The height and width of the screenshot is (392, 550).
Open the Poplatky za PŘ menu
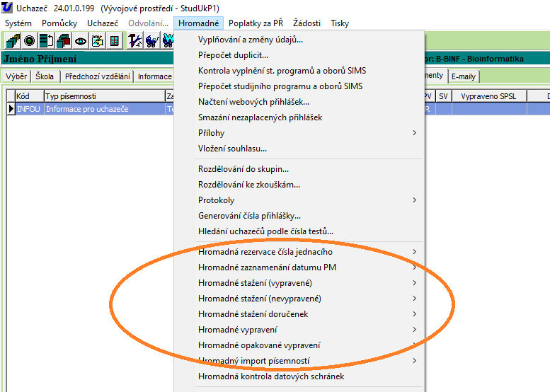256,23
